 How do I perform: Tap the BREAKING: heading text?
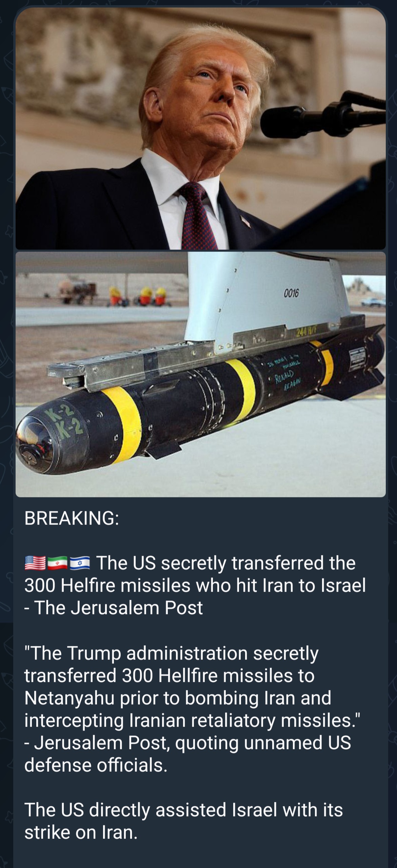click(x=72, y=518)
